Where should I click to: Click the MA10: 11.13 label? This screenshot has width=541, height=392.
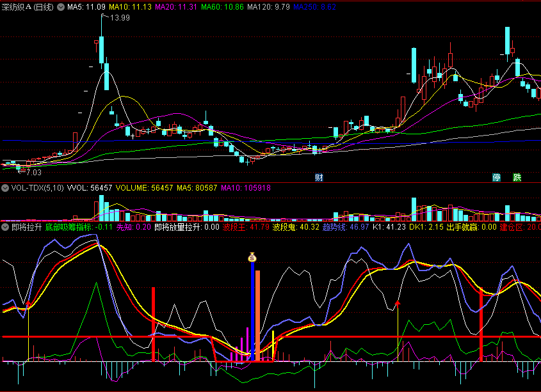(130, 7)
